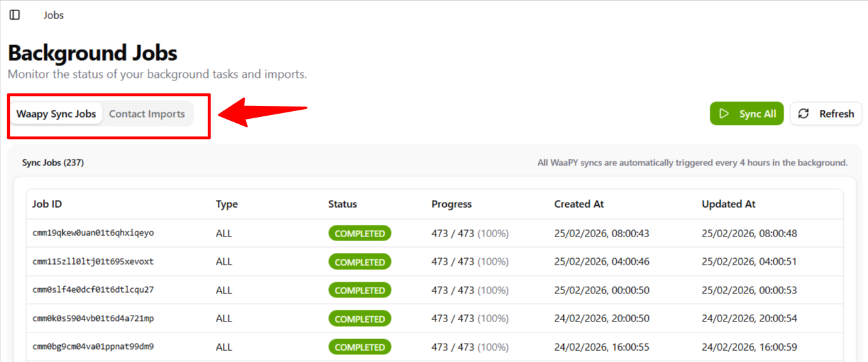Viewport: 868px width, 362px height.
Task: Click COMPLETED badge in the first row
Action: pos(359,233)
